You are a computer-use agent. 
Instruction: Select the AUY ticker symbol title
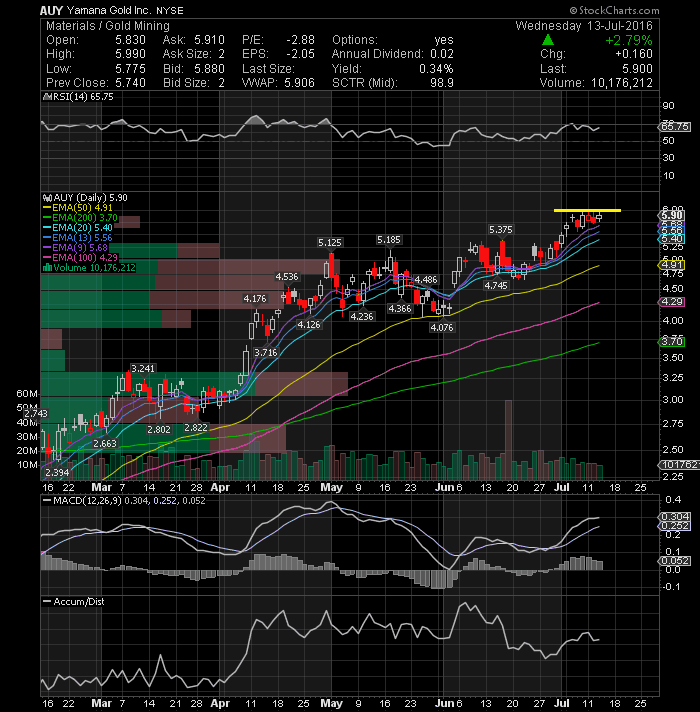51,10
